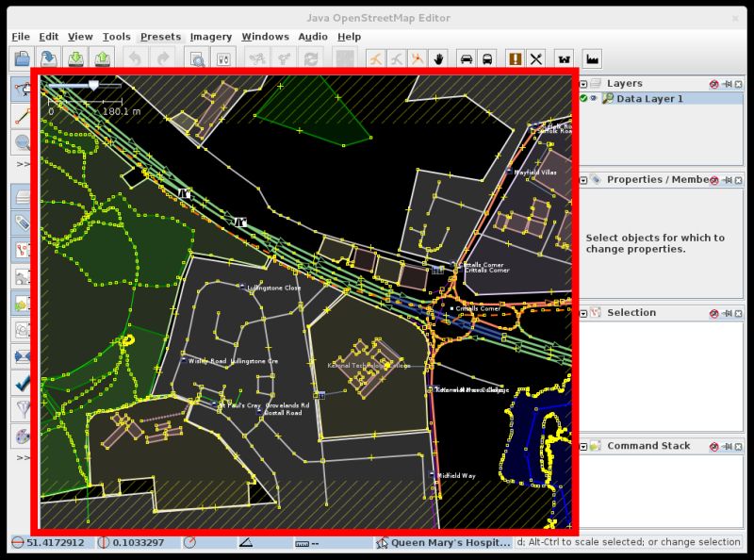Screen dimensions: 754x560
Task: Collapse the Selection panel
Action: point(582,312)
